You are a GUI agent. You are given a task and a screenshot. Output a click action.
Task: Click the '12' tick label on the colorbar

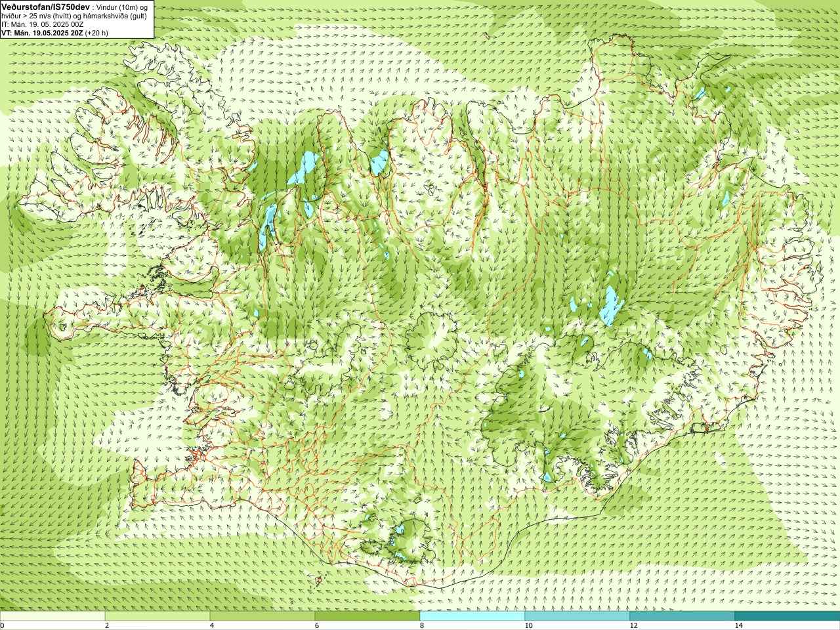pyautogui.click(x=633, y=625)
